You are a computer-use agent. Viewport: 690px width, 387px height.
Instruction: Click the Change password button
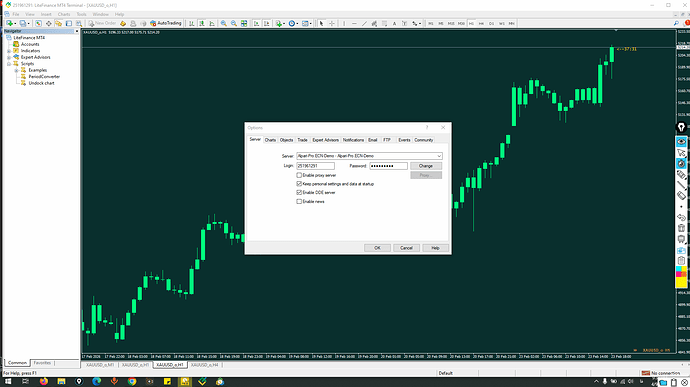coord(426,166)
